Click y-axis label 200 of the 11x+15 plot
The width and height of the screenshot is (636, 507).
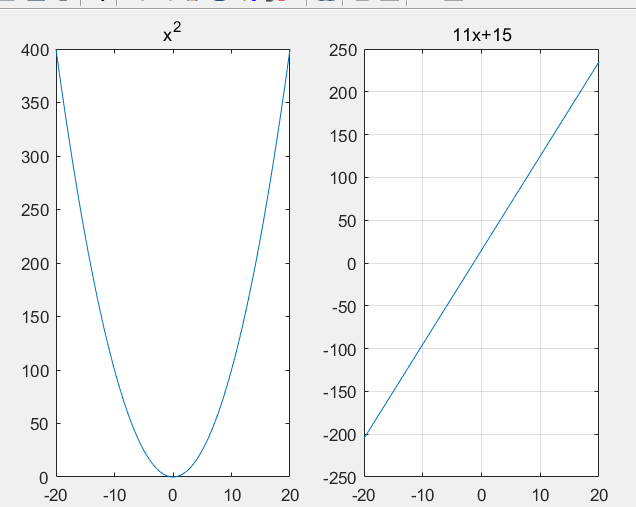tap(343, 93)
